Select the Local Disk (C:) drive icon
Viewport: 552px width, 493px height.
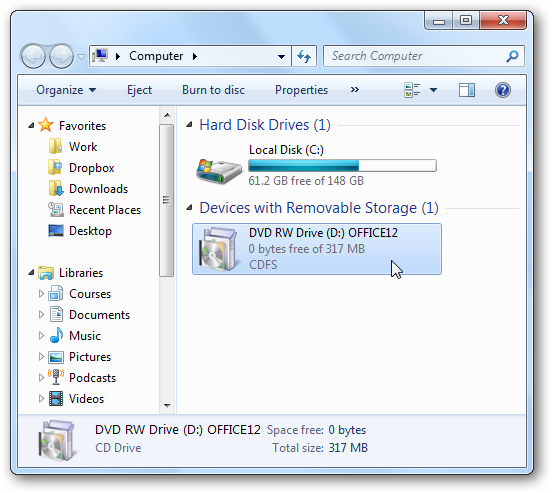219,171
